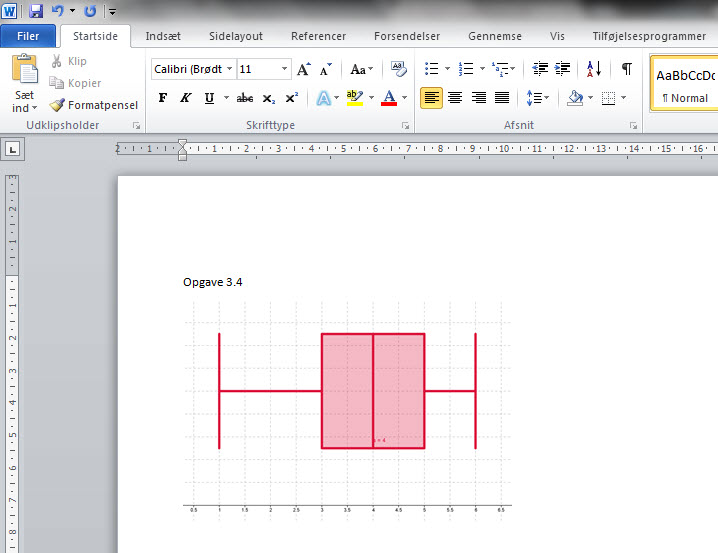Show paragraph marks with the pilcrow button
Image resolution: width=718 pixels, height=553 pixels.
[626, 69]
